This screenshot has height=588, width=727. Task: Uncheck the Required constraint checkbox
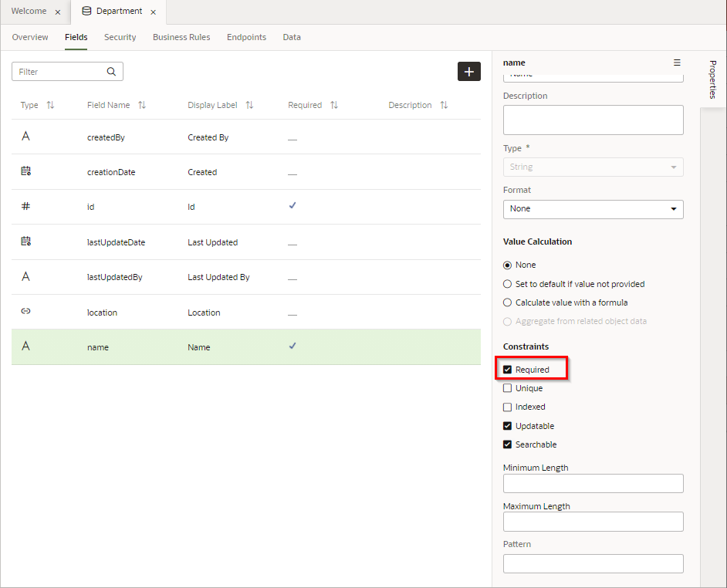508,370
